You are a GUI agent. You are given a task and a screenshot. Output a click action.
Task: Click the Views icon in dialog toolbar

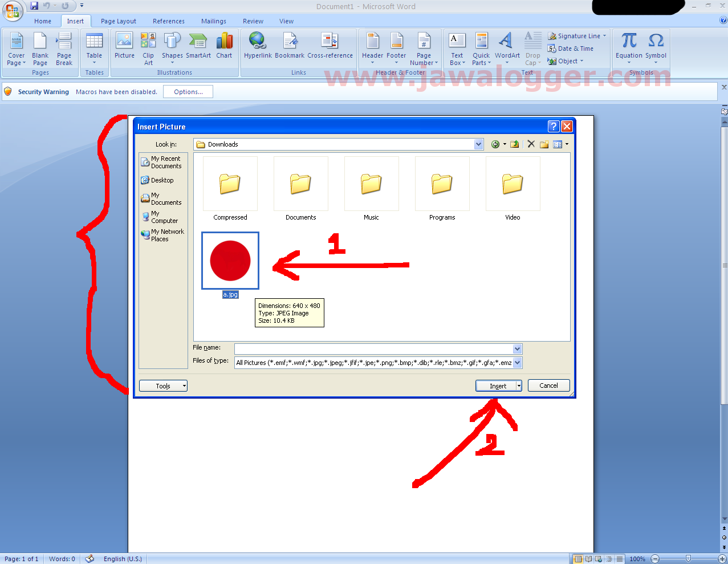click(558, 144)
